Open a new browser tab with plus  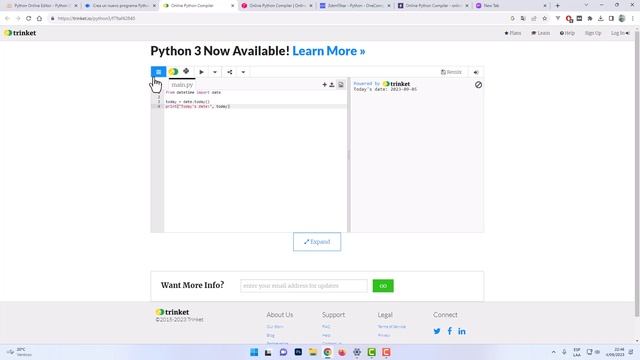click(x=558, y=6)
